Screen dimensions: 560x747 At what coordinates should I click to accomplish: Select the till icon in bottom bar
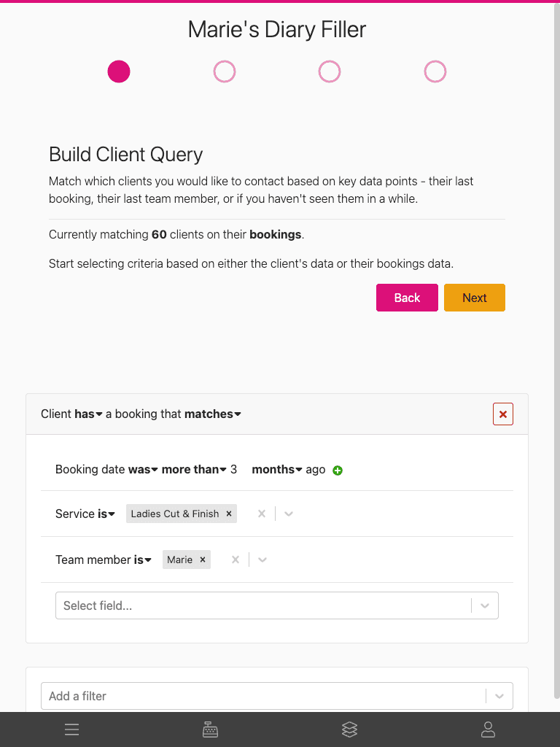(x=210, y=729)
